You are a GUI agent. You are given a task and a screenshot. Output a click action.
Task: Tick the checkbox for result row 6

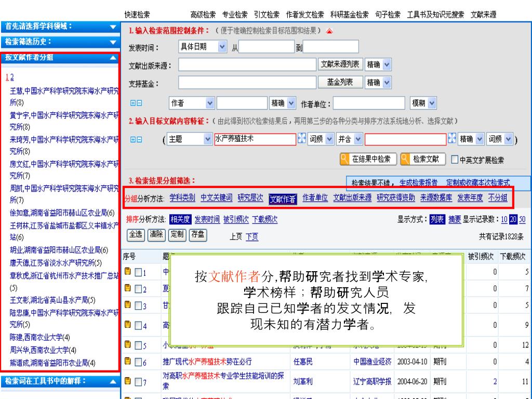tap(138, 362)
